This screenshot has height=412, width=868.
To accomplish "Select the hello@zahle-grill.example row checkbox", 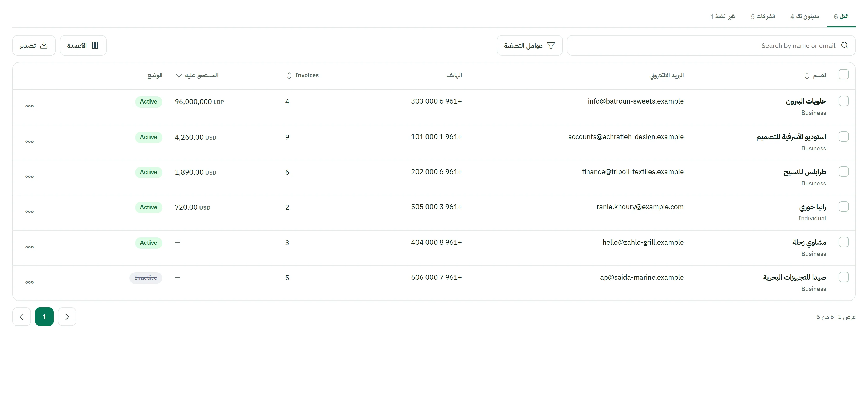I will click(844, 242).
